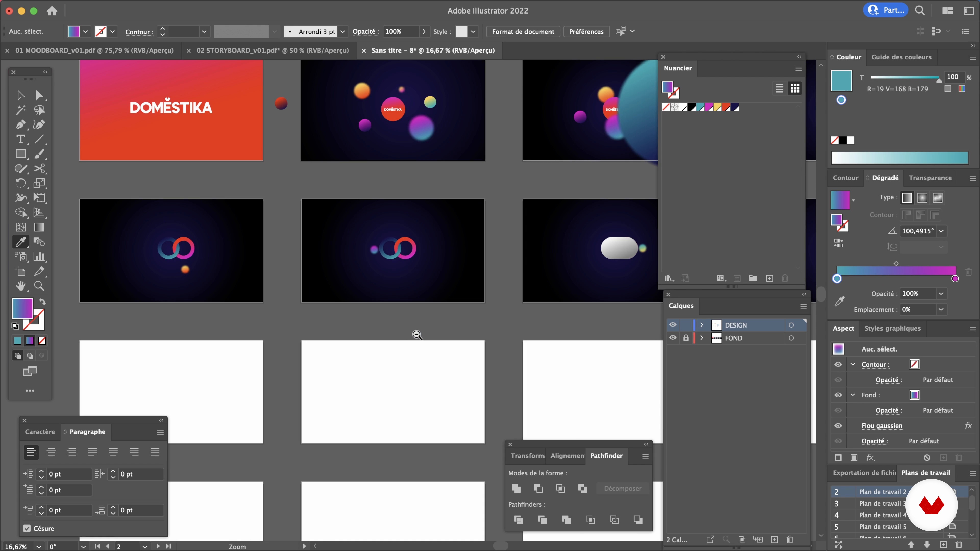Click the Préférences button
This screenshot has width=980, height=551.
click(586, 32)
